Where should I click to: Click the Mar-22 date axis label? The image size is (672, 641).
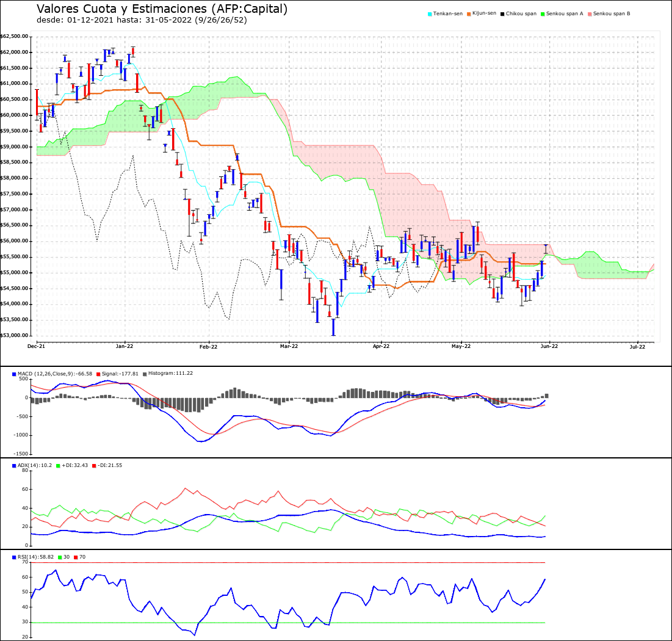(289, 346)
